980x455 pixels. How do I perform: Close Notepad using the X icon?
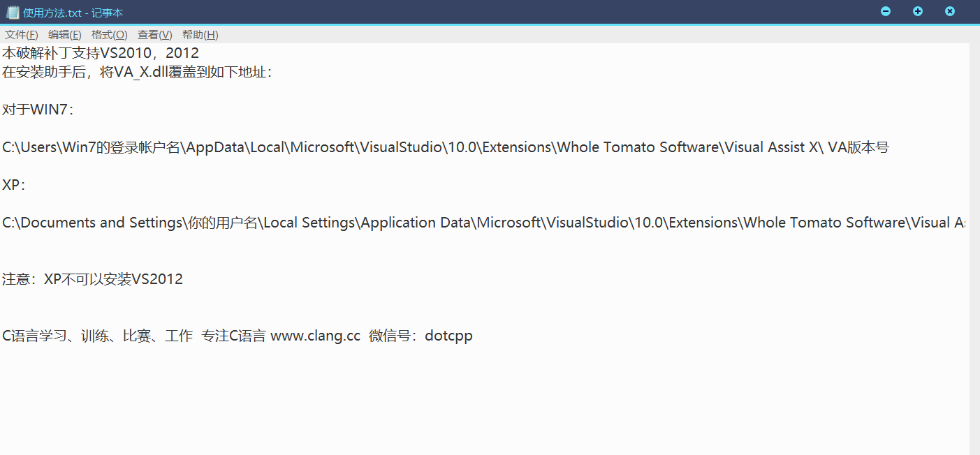coord(950,11)
